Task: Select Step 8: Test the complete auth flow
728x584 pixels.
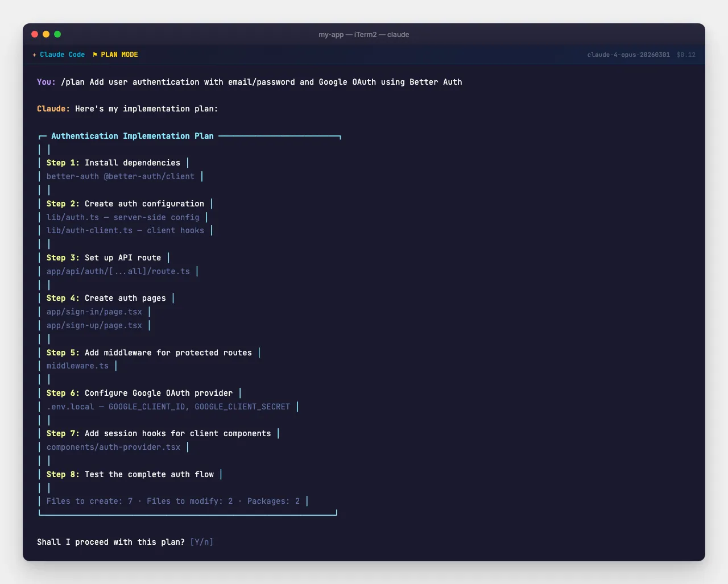Action: click(130, 474)
